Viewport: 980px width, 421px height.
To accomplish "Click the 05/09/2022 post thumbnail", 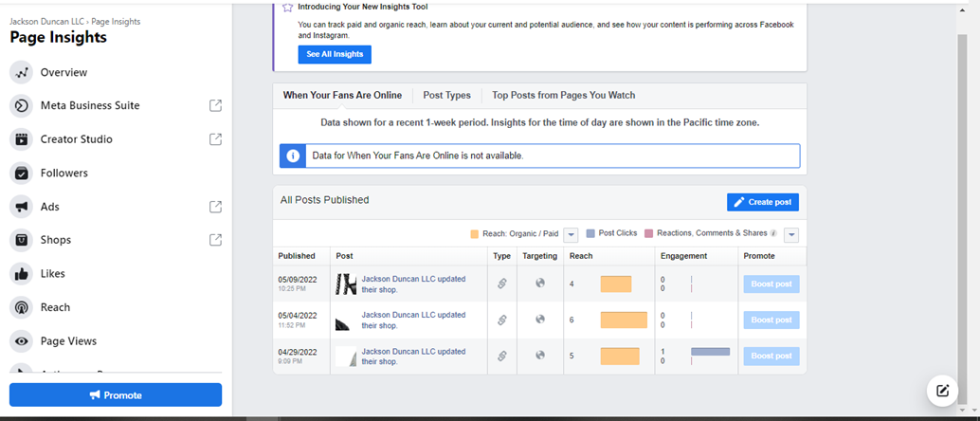I will (x=346, y=284).
